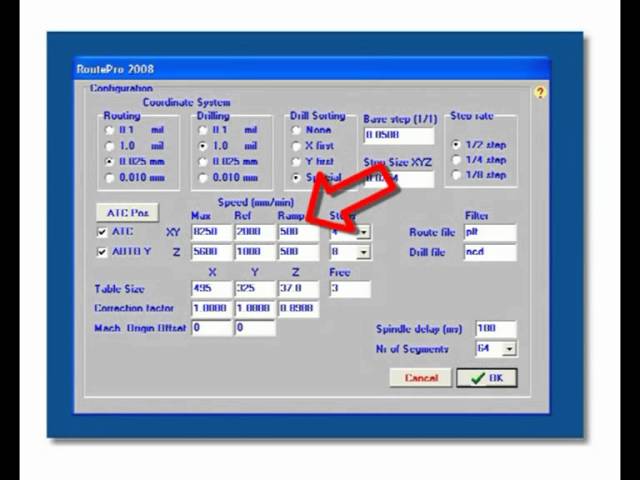This screenshot has width=640, height=480.
Task: Set step rate to 1/8 step
Action: tap(456, 175)
